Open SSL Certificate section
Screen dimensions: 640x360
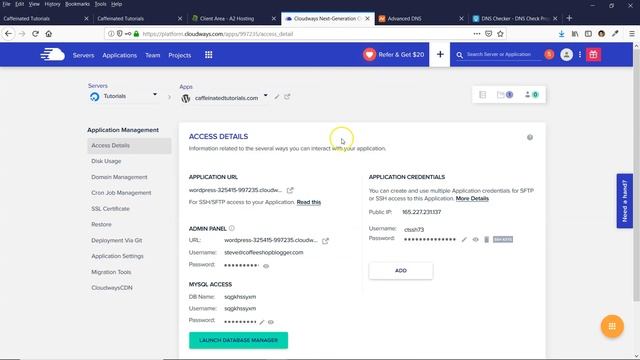110,209
